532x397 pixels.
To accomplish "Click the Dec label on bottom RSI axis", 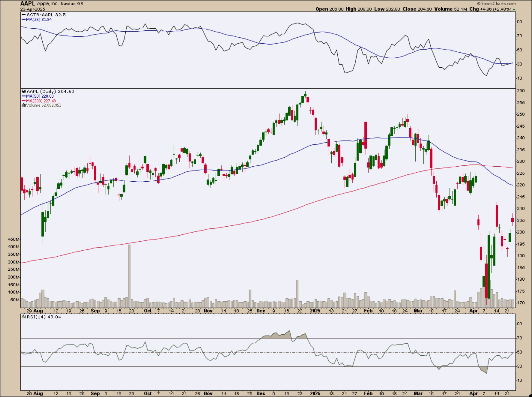I will pos(261,394).
